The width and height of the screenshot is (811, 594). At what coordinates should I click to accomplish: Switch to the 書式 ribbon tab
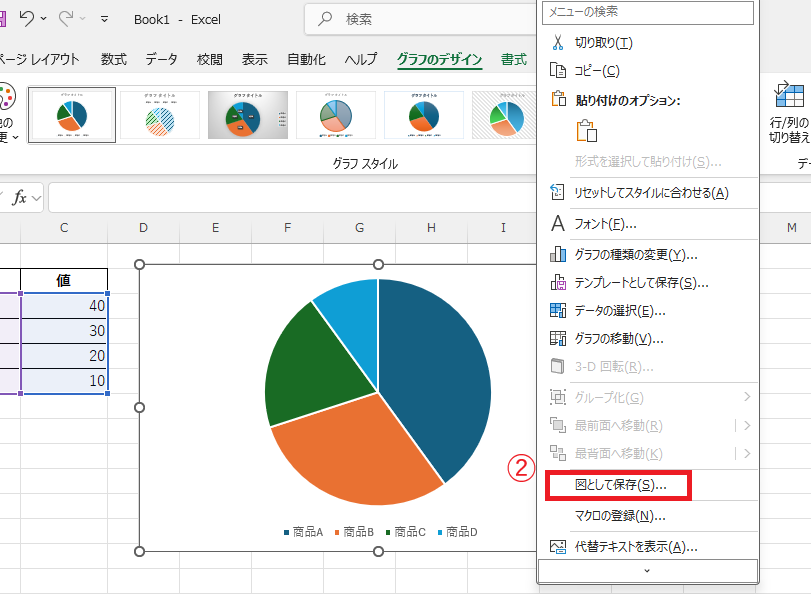pos(514,58)
